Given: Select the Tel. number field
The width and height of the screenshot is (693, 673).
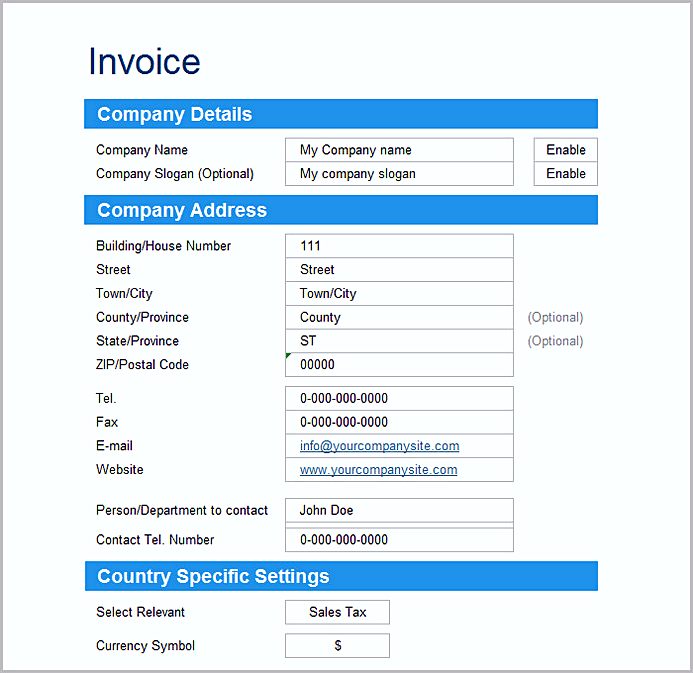Looking at the screenshot, I should tap(399, 398).
